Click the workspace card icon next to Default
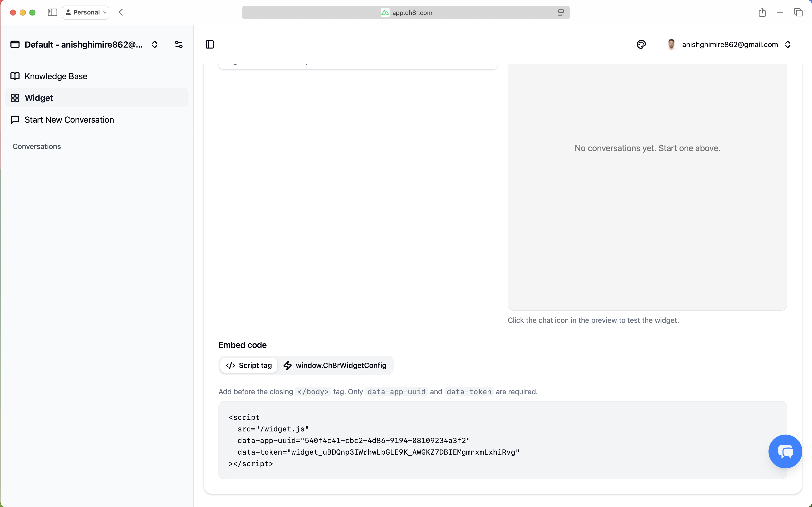Viewport: 812px width, 507px height. [x=15, y=44]
